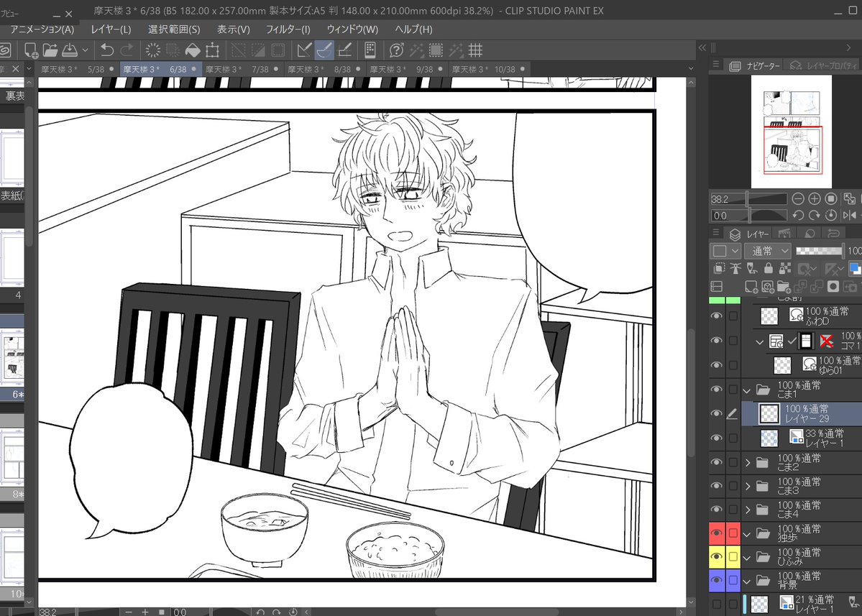Image resolution: width=862 pixels, height=616 pixels.
Task: Open the ウィンドウ(W) menu
Action: point(352,29)
